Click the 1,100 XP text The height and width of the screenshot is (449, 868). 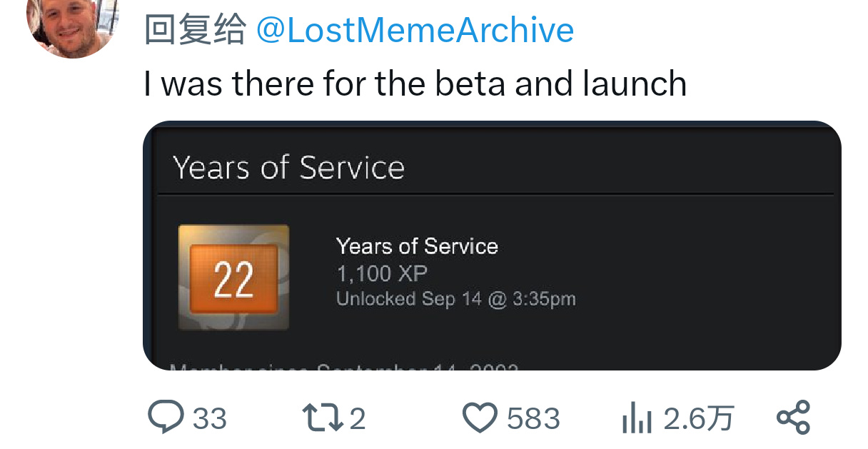tap(382, 273)
